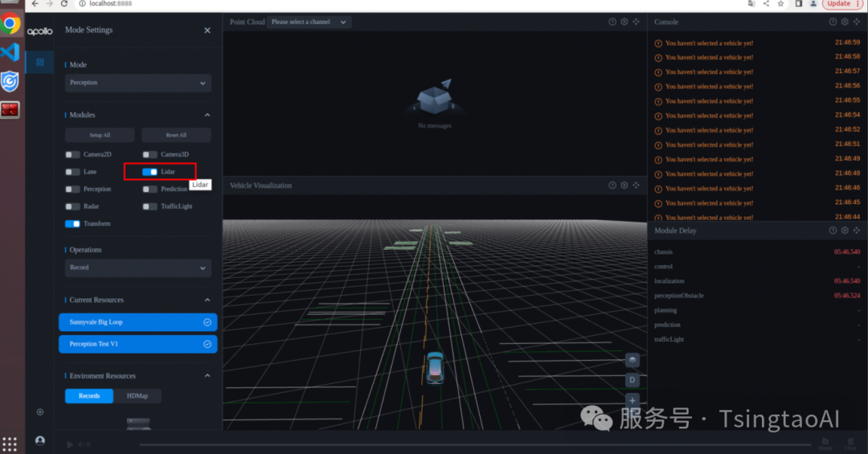Screen dimensions: 868x454
Task: Open Module Delay panel settings
Action: [x=845, y=231]
